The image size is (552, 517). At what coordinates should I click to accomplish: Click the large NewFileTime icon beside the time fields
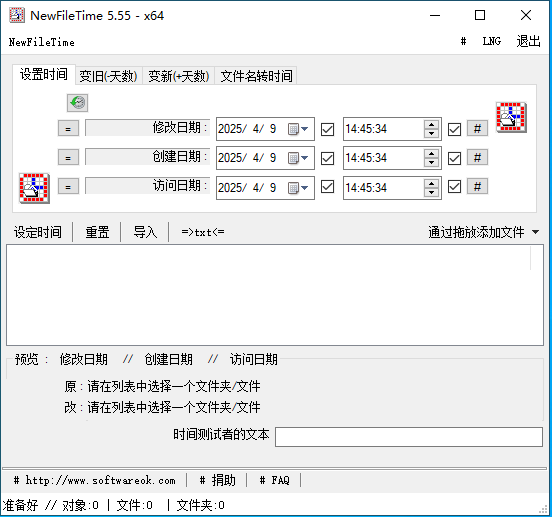coord(511,117)
